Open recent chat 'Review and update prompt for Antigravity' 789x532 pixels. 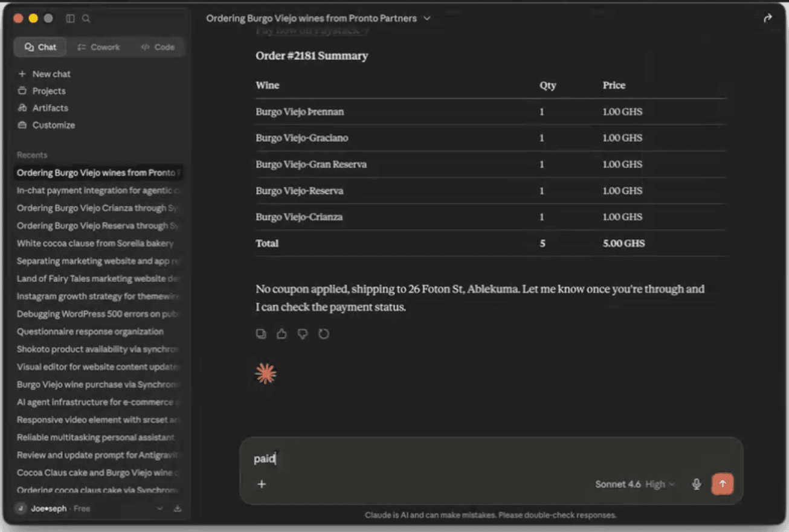(98, 455)
